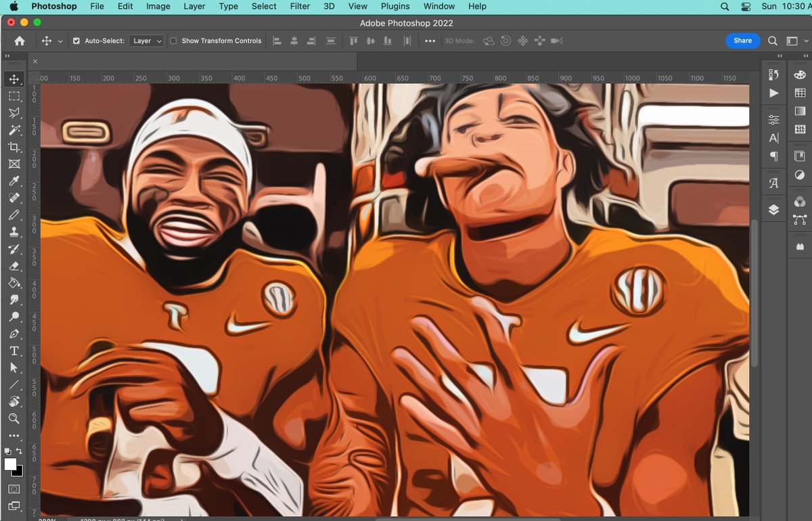Align horizontal centers in options bar

(294, 41)
